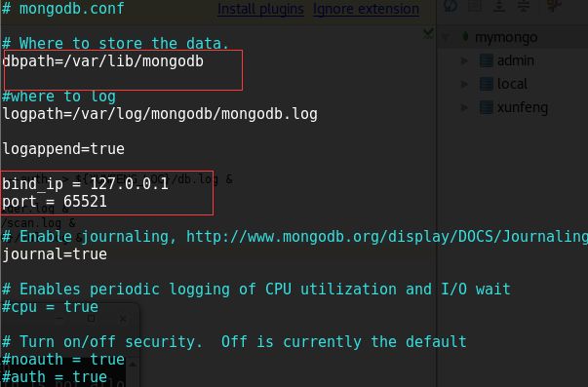The image size is (588, 387).
Task: Collapse the mymongo server node
Action: [x=446, y=37]
